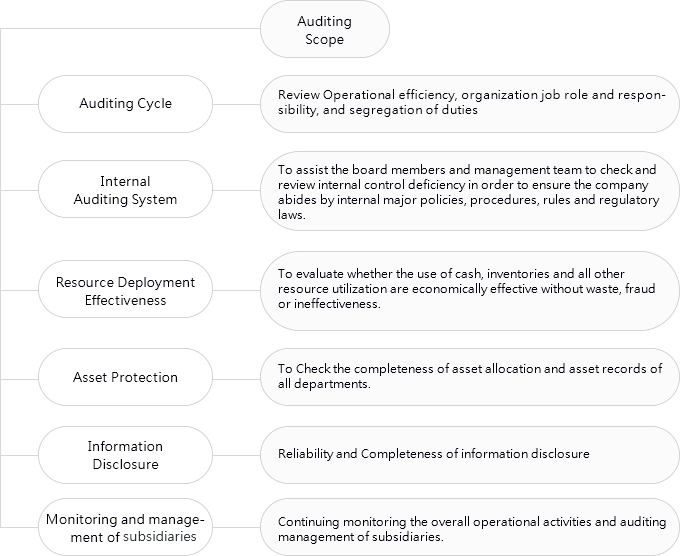Click the Asset Protection node
Image resolution: width=680 pixels, height=556 pixels.
coord(125,377)
